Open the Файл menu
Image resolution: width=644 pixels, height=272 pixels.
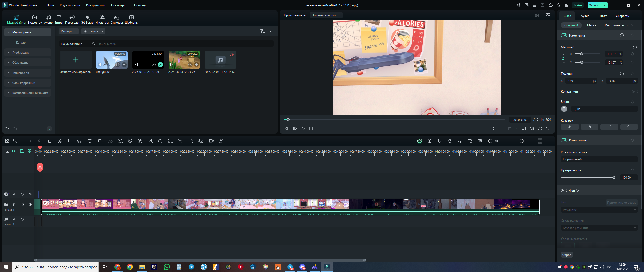pyautogui.click(x=50, y=5)
